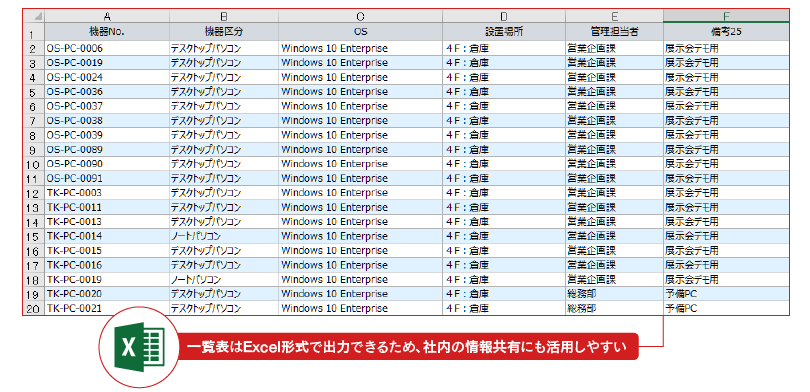Screen dimensions: 810x392
Task: Select column D header
Action: (504, 15)
